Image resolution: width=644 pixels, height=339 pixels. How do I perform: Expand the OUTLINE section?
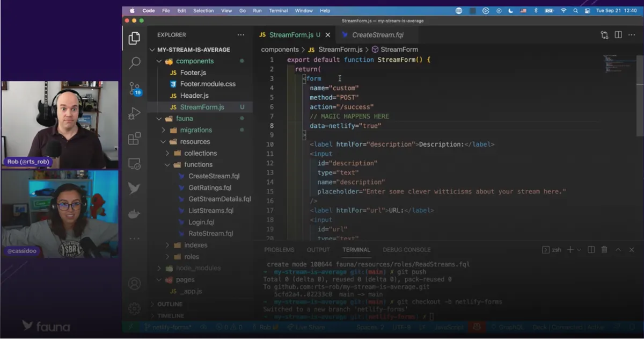(x=172, y=304)
